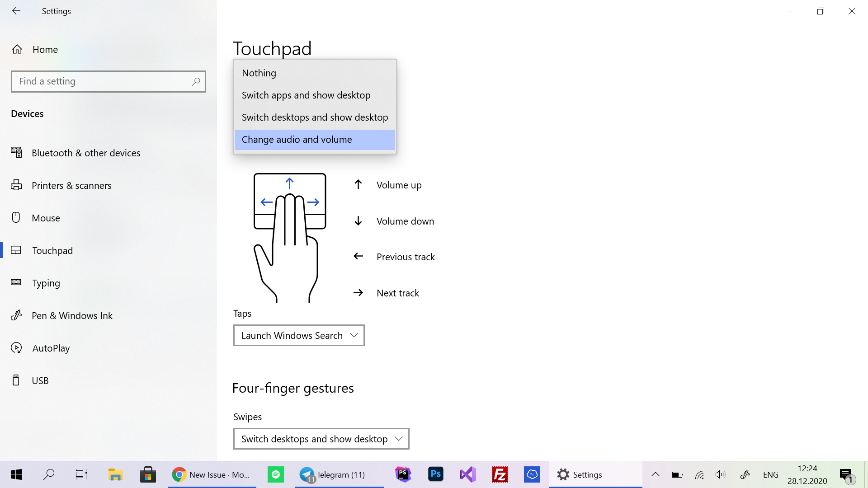Open the Wi-Fi icon in system tray
This screenshot has width=868, height=488.
(x=699, y=474)
